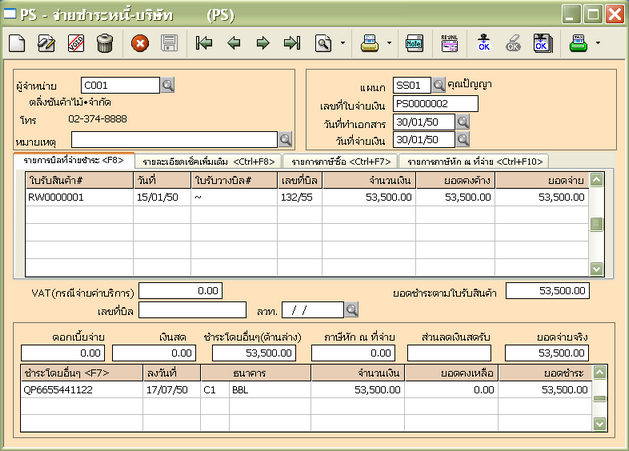Image resolution: width=629 pixels, height=451 pixels.
Task: Go to the first record
Action: (x=204, y=43)
